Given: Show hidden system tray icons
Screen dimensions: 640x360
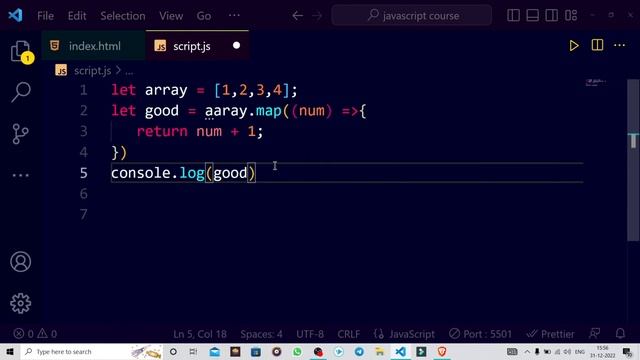Looking at the screenshot, I should [x=527, y=351].
